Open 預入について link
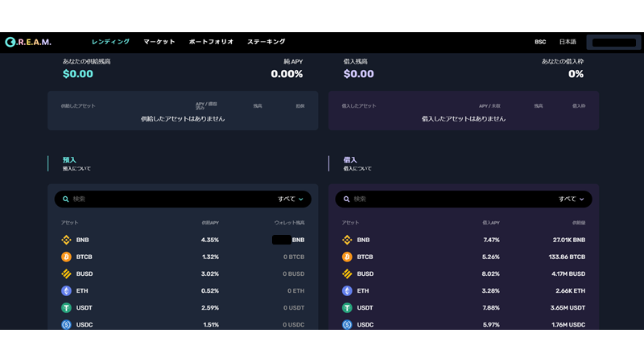 (x=76, y=169)
